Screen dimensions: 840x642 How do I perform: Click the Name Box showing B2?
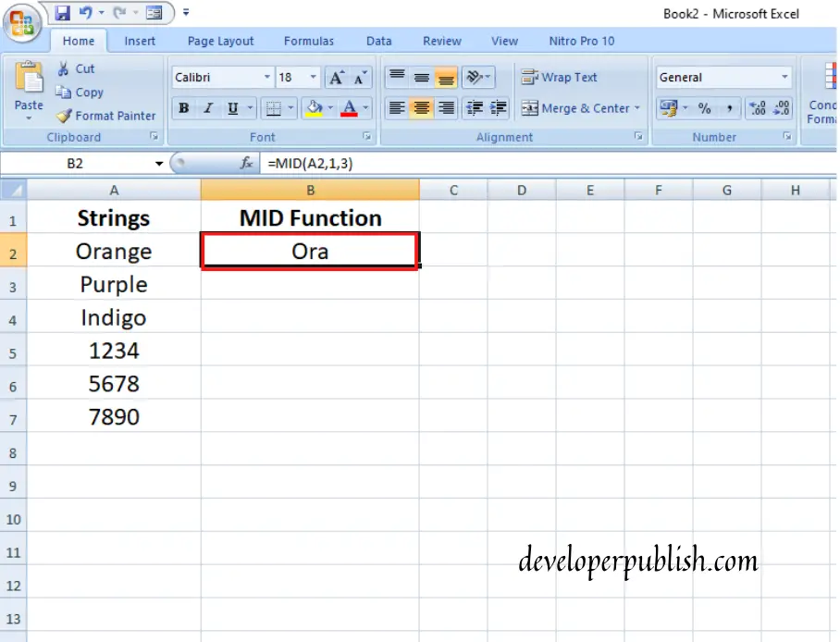click(75, 164)
